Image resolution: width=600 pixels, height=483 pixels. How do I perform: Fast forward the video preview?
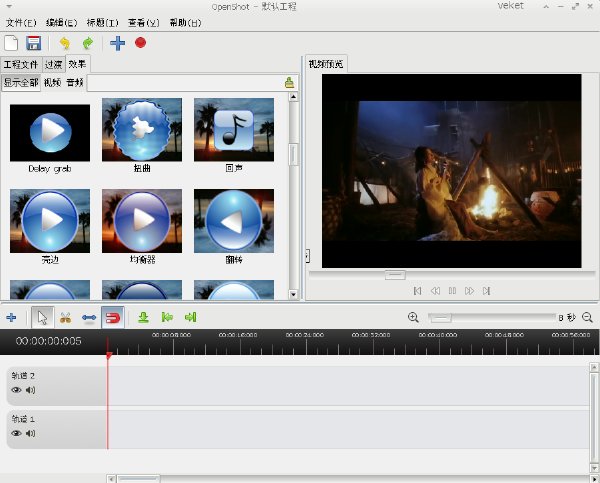(x=470, y=291)
